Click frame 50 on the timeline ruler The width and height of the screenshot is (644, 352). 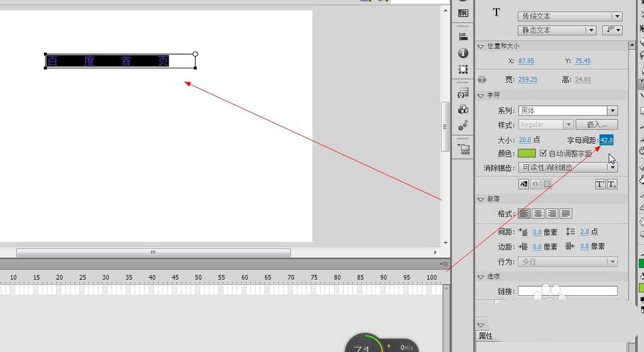coord(198,278)
